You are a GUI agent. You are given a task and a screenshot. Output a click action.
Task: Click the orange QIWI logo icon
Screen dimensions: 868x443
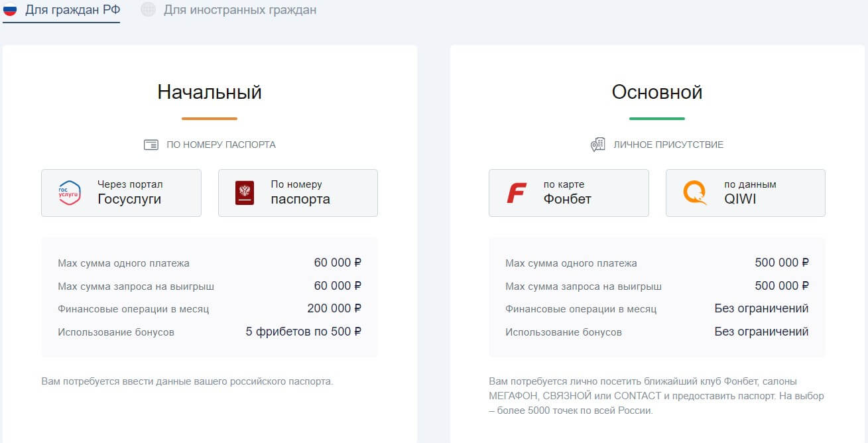tap(695, 193)
